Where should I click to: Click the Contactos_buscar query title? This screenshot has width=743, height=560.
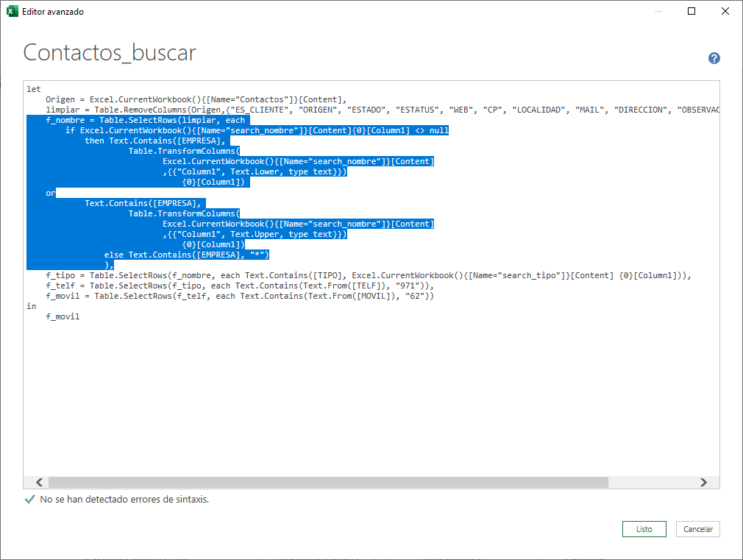[x=110, y=53]
